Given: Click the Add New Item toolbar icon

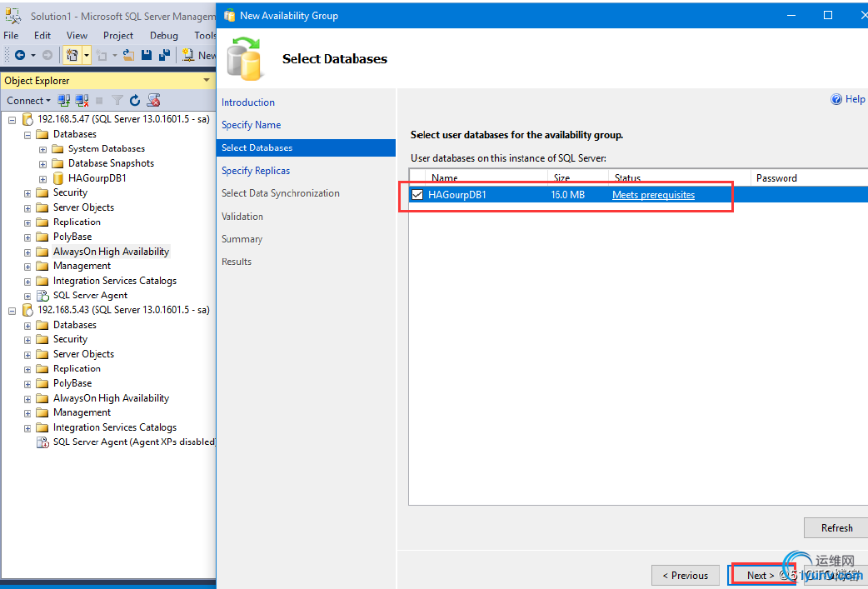Looking at the screenshot, I should [x=102, y=55].
